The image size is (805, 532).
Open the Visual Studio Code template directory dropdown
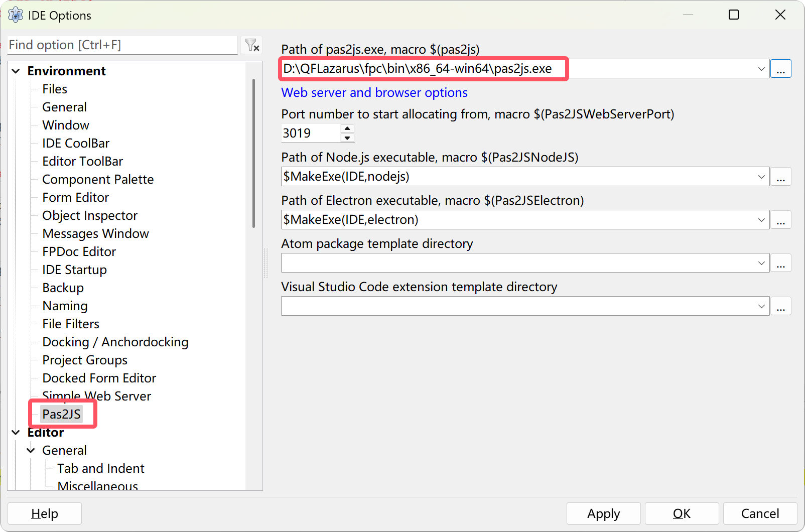point(761,306)
